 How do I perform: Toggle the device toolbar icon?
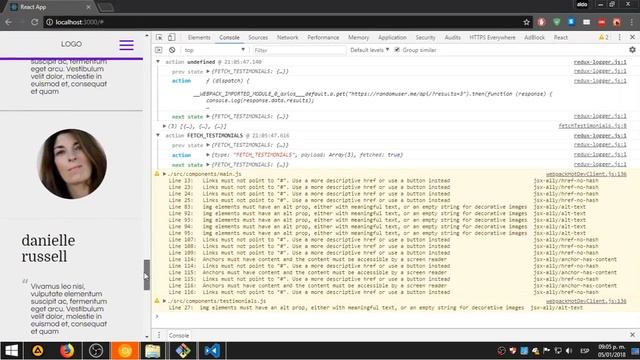click(x=172, y=37)
